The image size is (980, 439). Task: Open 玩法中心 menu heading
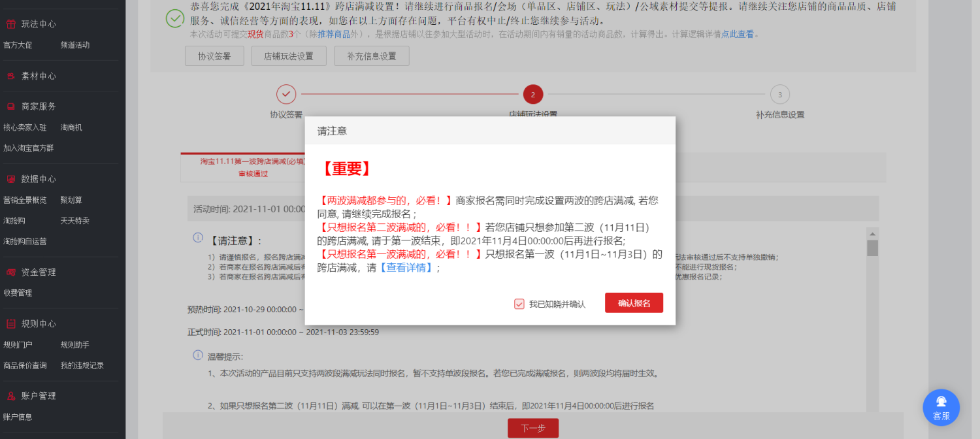[x=39, y=24]
